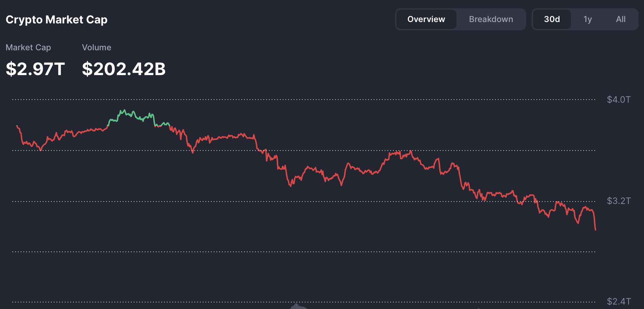Click the $3.2T axis label

(x=618, y=201)
